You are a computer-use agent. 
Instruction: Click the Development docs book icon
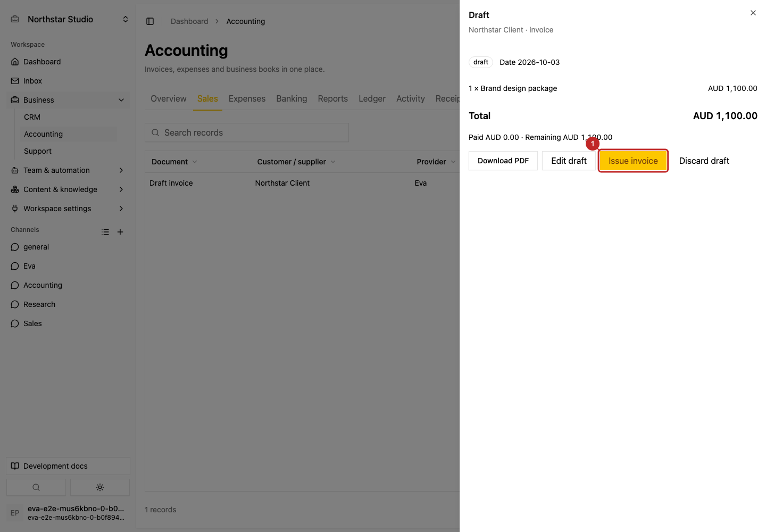(15, 466)
